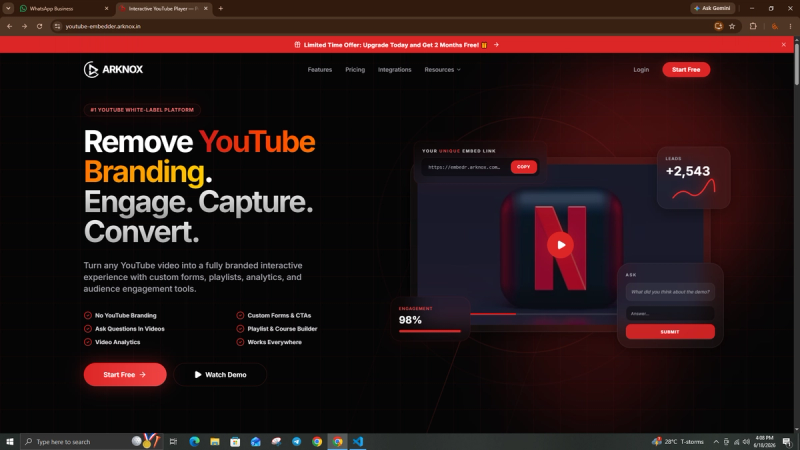
Task: Open Visual Studio Code from taskbar
Action: (358, 441)
